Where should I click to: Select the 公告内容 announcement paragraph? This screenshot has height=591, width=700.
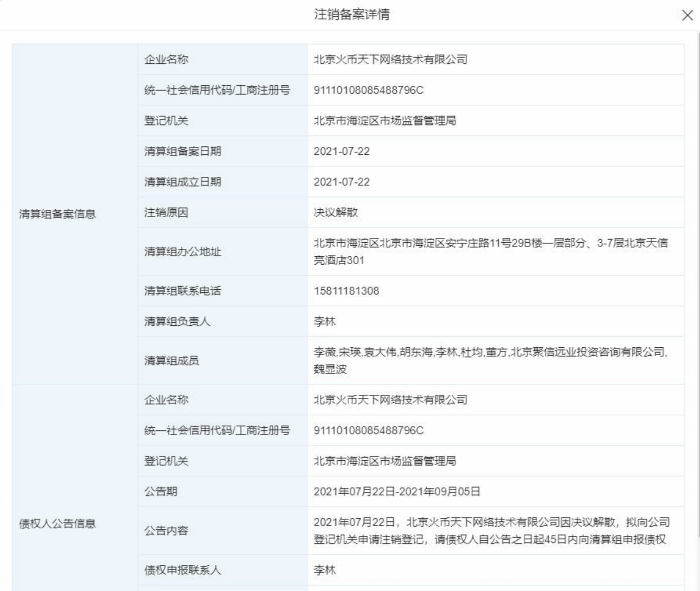click(491, 530)
